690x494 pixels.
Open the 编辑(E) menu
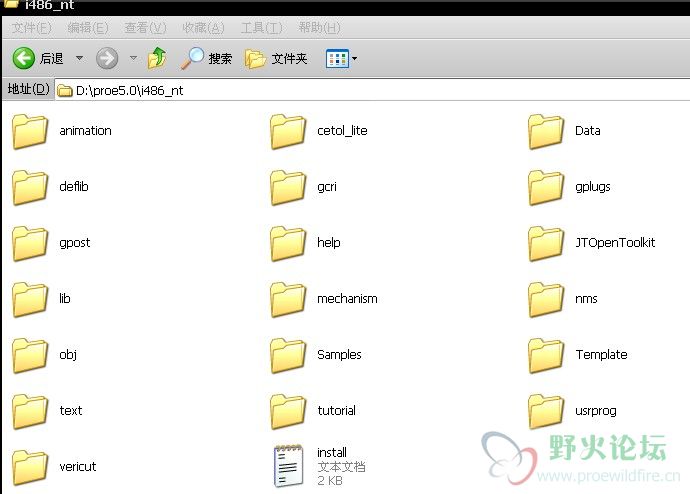click(88, 28)
